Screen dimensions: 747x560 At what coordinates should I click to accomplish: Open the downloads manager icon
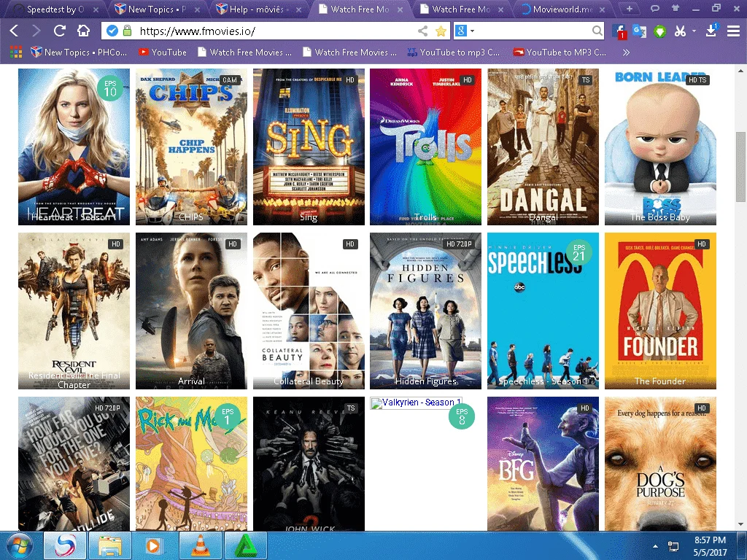coord(712,31)
